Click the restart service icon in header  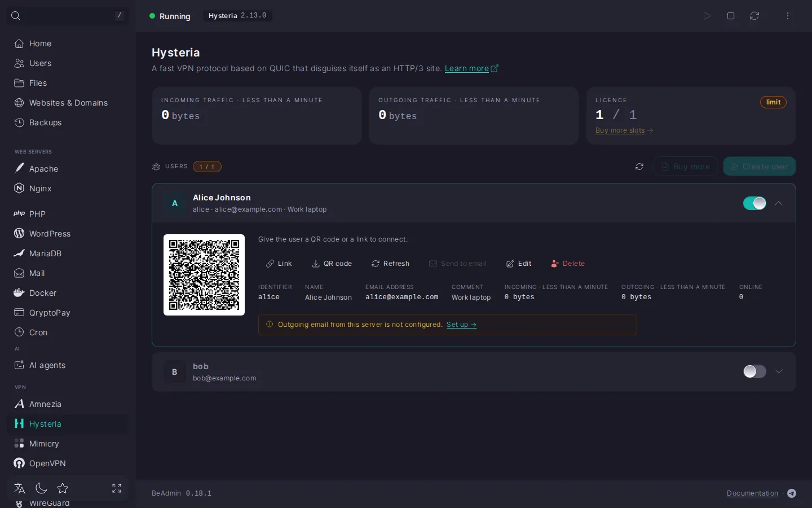(x=754, y=16)
